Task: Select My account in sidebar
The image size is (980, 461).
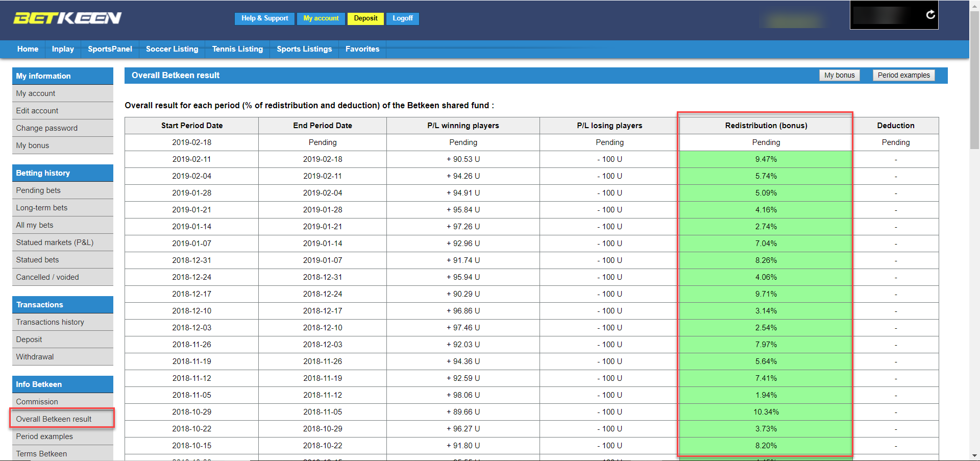Action: click(63, 93)
